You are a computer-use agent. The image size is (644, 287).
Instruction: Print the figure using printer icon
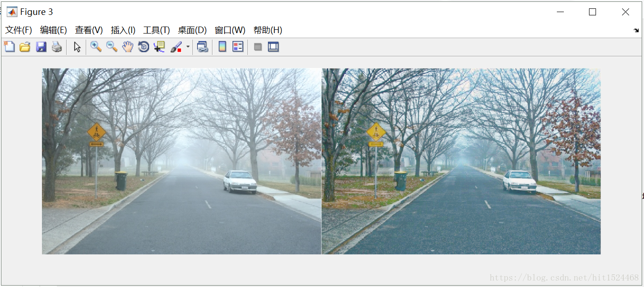tap(57, 47)
